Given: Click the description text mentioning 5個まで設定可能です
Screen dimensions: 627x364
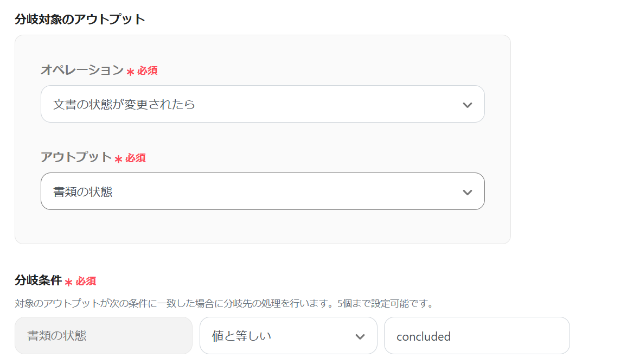Looking at the screenshot, I should click(223, 303).
